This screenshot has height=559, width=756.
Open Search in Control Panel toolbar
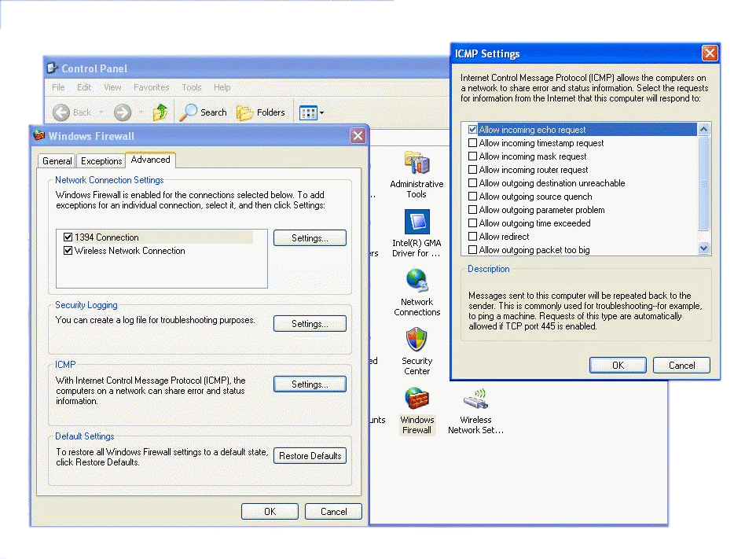[x=203, y=112]
